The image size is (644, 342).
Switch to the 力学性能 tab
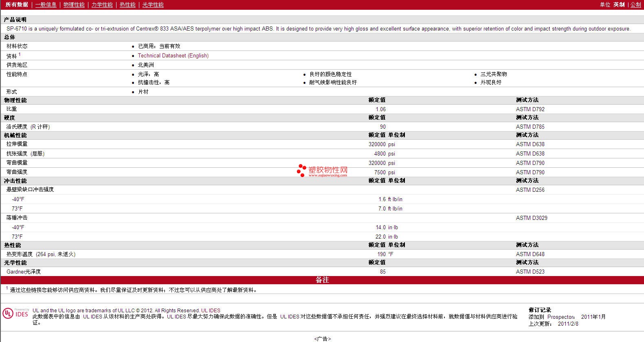[102, 5]
